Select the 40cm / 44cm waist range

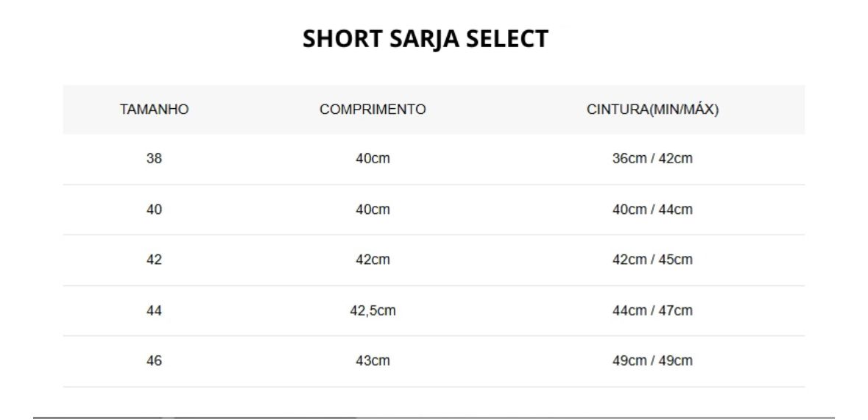(x=652, y=210)
